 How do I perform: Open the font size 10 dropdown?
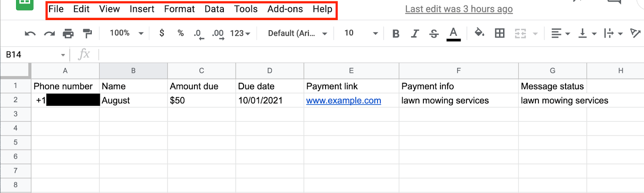point(361,33)
